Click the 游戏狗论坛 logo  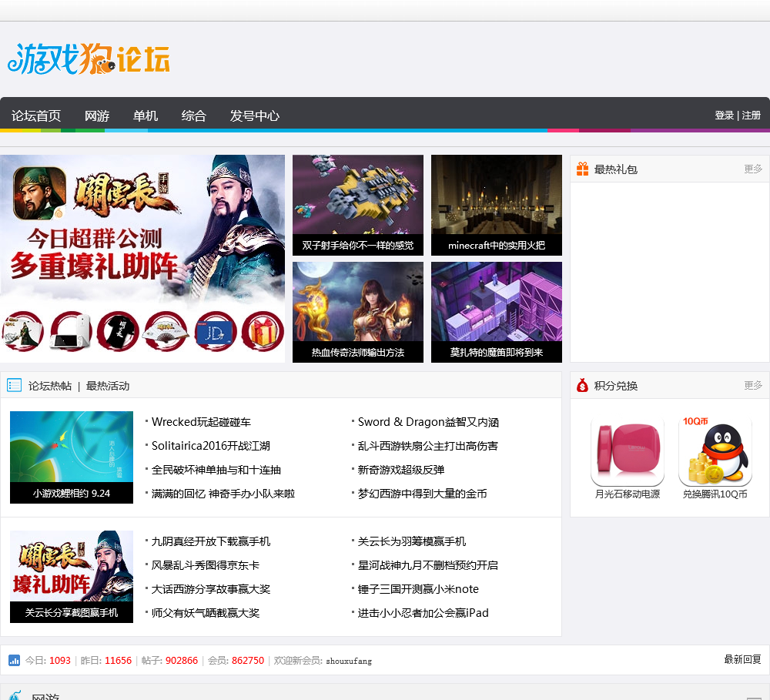(89, 59)
